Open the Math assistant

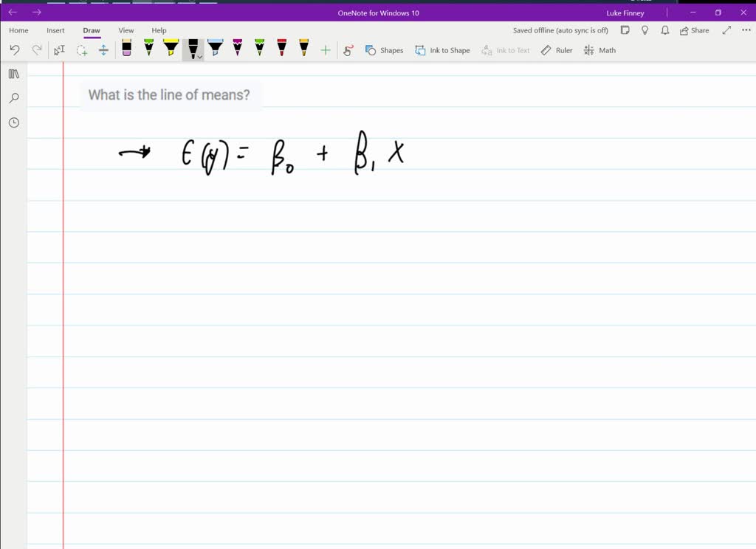pyautogui.click(x=599, y=50)
